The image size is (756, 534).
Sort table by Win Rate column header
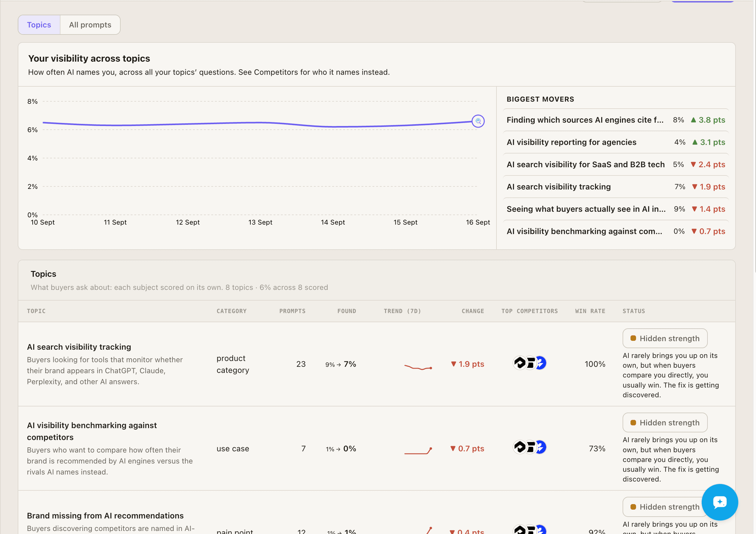tap(590, 311)
